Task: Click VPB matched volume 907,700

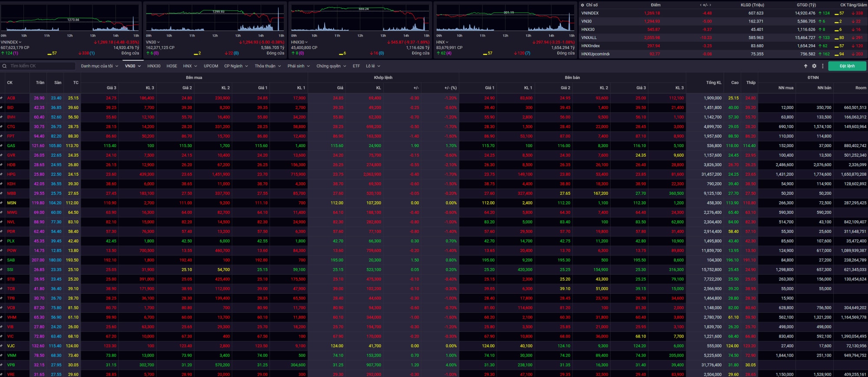Action: click(x=374, y=365)
